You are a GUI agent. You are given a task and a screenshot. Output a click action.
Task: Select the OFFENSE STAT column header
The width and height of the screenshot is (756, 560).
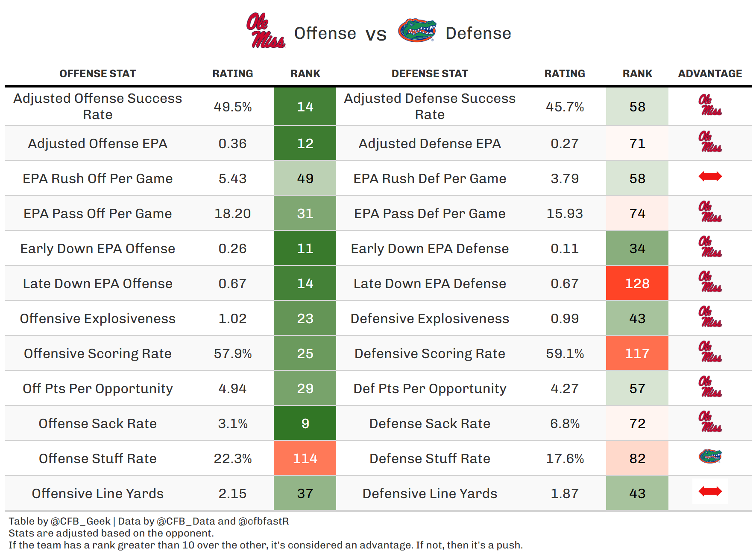pos(97,74)
